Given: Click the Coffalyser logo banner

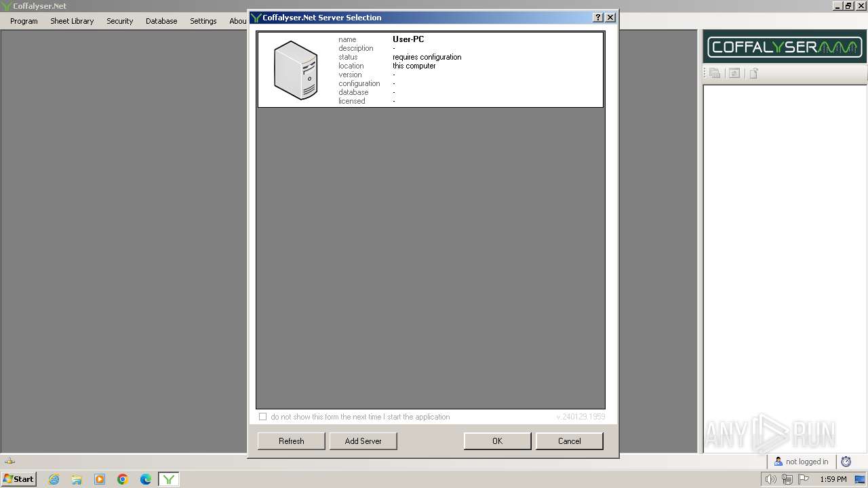Looking at the screenshot, I should coord(785,47).
